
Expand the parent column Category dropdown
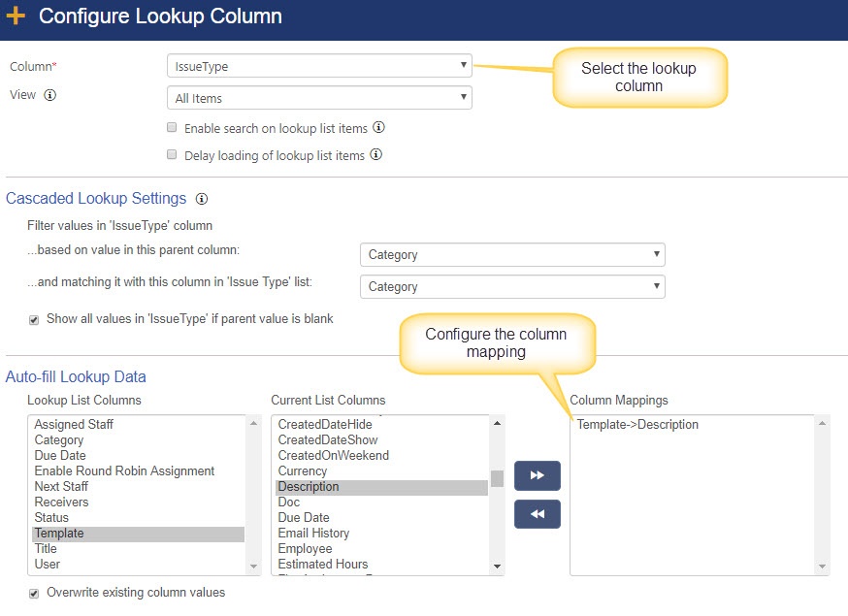click(x=512, y=255)
